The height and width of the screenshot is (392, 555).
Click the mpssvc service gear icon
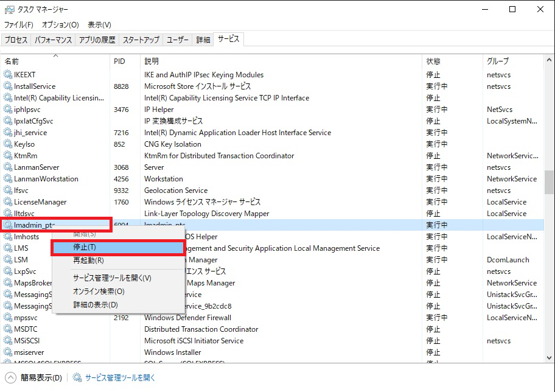pos(8,317)
